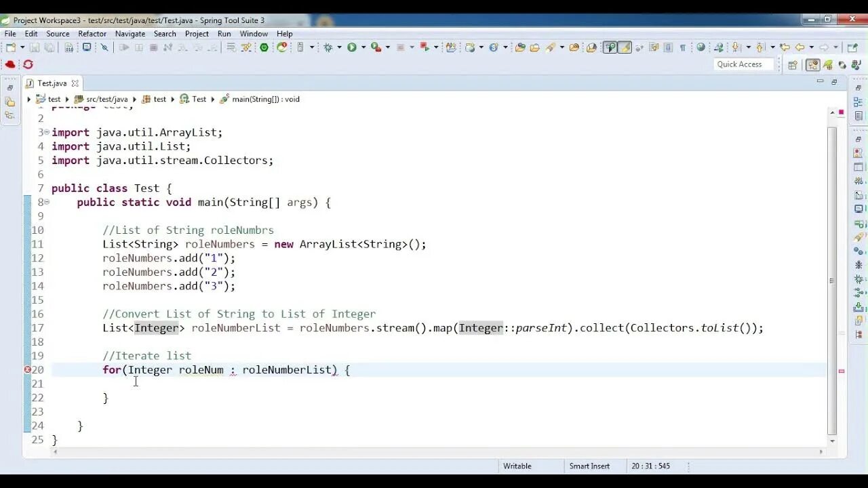Open the New wizard dropdown arrow
868x488 pixels.
pos(22,47)
